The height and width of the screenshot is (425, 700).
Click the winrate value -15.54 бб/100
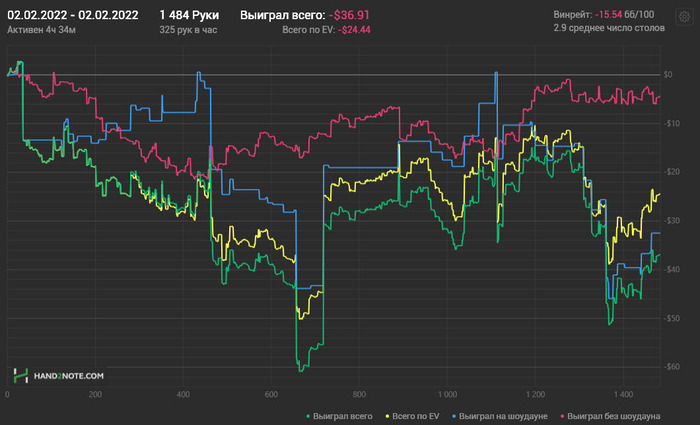pyautogui.click(x=625, y=14)
